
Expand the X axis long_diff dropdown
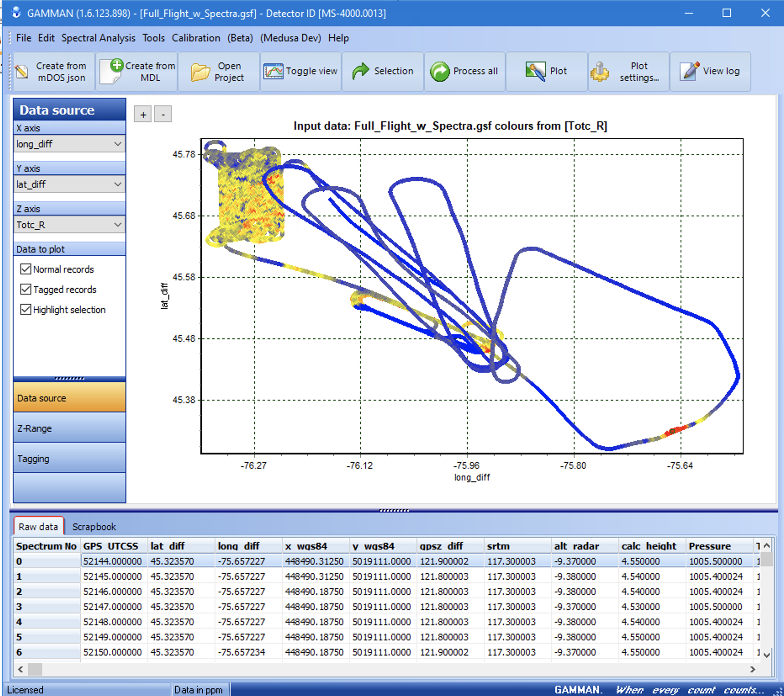pyautogui.click(x=117, y=144)
